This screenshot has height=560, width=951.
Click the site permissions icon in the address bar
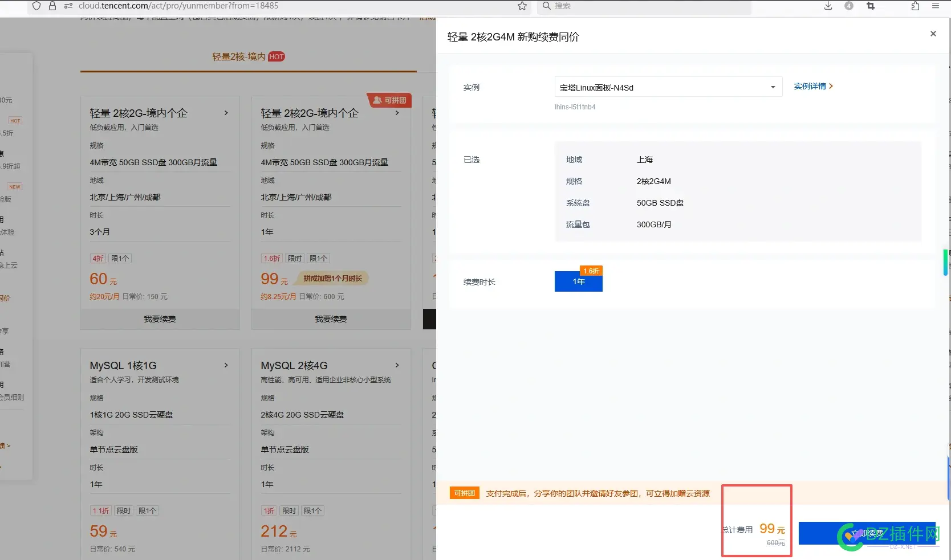(x=68, y=6)
